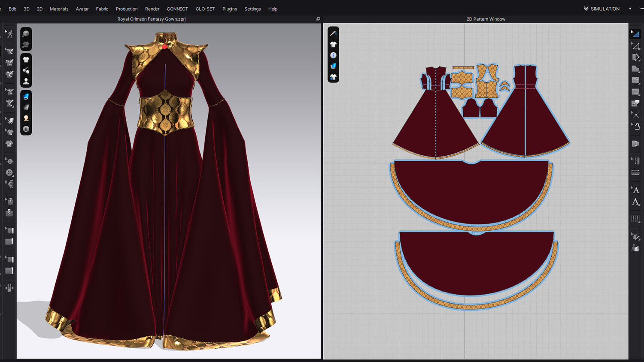The width and height of the screenshot is (644, 362).
Task: Select the blue triangle Transform Pattern tool
Action: (x=635, y=34)
